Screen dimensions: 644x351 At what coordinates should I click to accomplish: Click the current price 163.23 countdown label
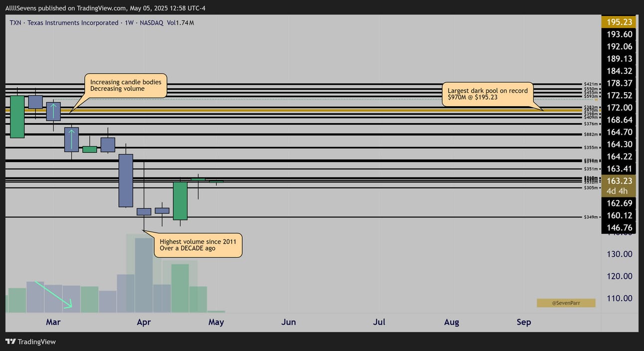620,185
